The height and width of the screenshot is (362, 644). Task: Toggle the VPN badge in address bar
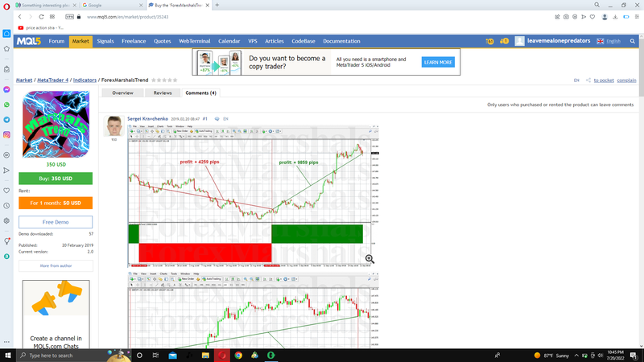click(69, 17)
